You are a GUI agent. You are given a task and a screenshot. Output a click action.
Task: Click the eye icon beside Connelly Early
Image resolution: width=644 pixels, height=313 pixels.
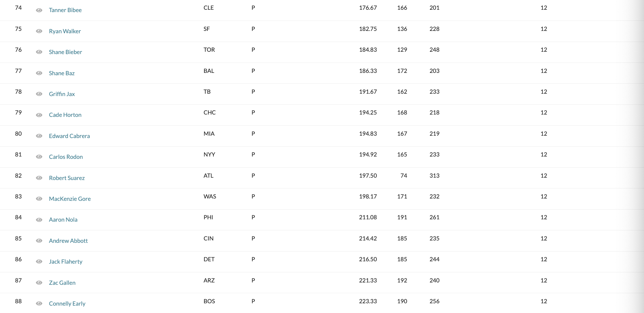[x=39, y=304]
